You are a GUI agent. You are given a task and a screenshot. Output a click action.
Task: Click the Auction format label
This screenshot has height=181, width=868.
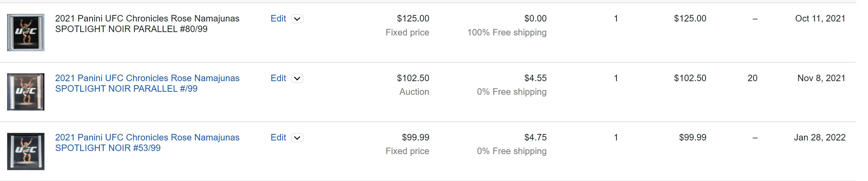click(x=414, y=92)
